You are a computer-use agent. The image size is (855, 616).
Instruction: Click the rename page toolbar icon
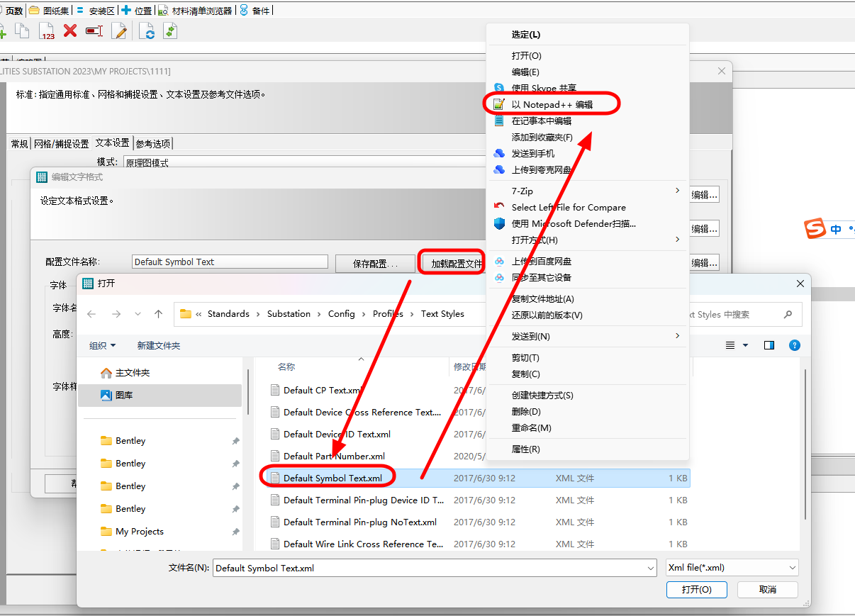94,31
